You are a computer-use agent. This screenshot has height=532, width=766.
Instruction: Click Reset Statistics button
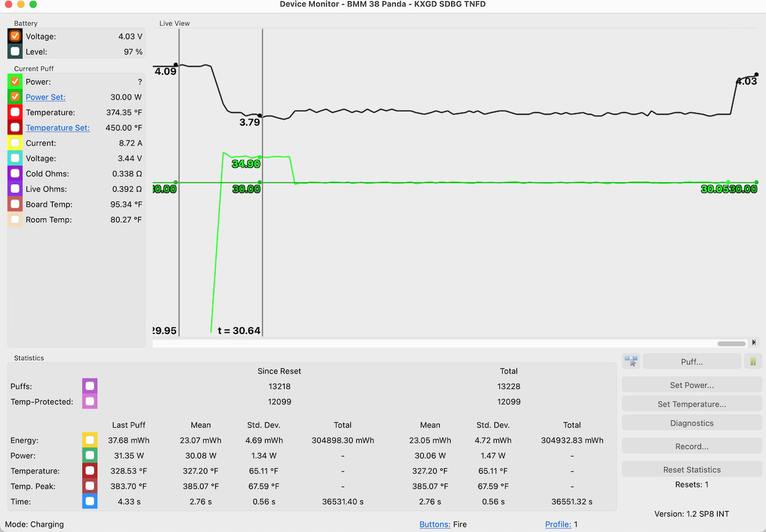(x=692, y=469)
